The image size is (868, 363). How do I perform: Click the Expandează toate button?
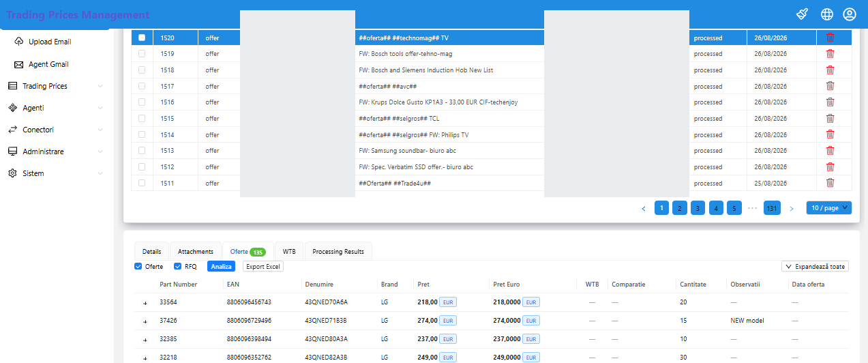tap(815, 267)
